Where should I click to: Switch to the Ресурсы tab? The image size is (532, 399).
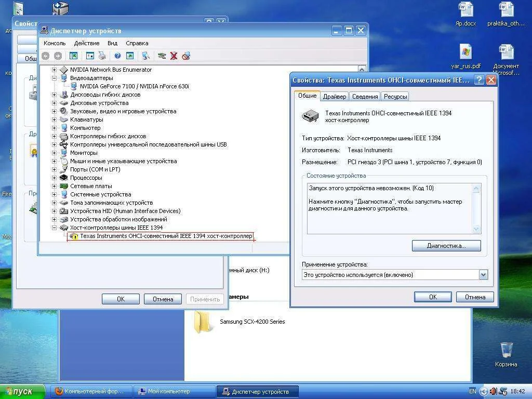tap(395, 97)
